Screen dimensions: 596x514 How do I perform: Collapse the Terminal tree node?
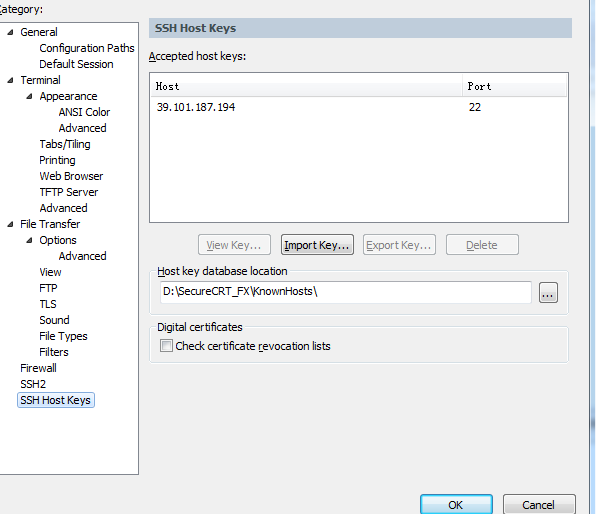point(11,80)
